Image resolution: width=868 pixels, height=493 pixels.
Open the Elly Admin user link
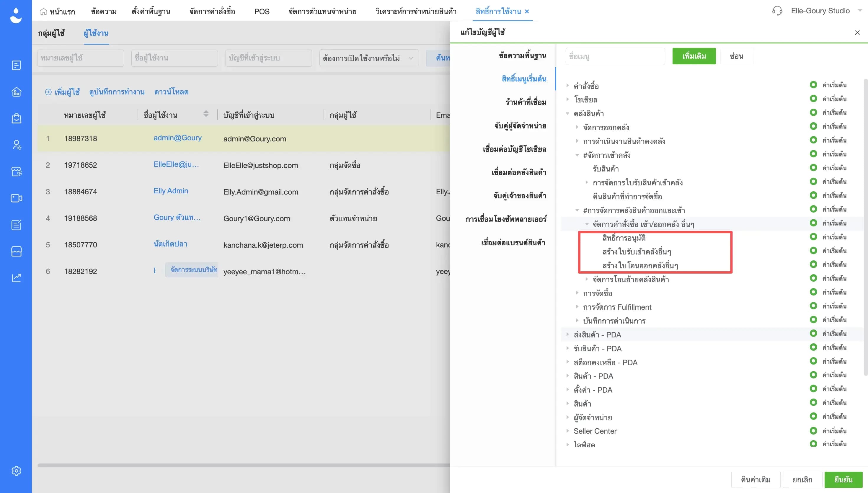(171, 191)
